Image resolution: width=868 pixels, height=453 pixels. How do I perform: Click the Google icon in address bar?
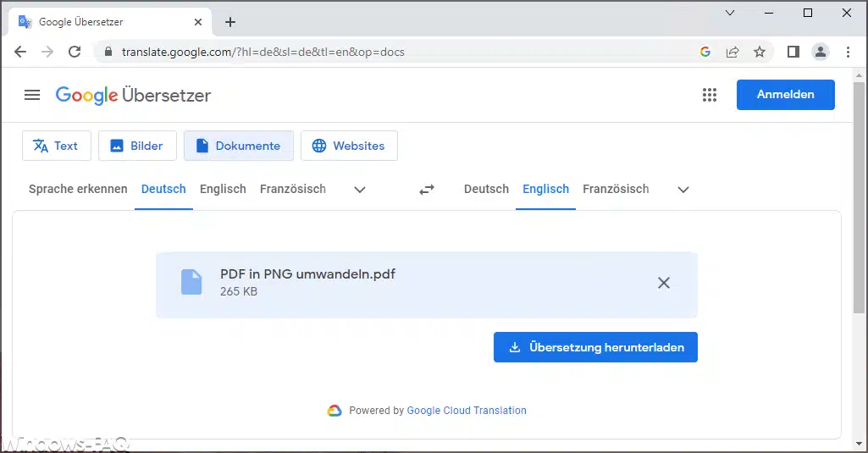tap(705, 52)
